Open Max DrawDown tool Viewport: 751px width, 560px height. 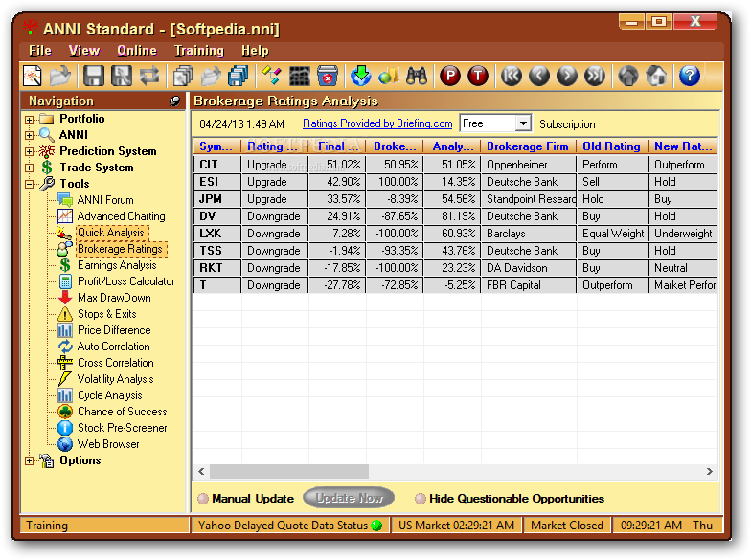coord(115,298)
